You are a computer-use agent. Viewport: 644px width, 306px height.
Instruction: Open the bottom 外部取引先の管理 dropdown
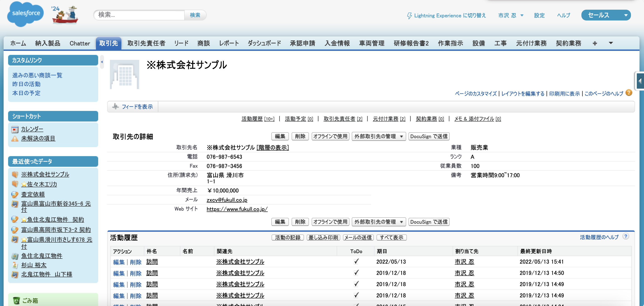pyautogui.click(x=379, y=222)
